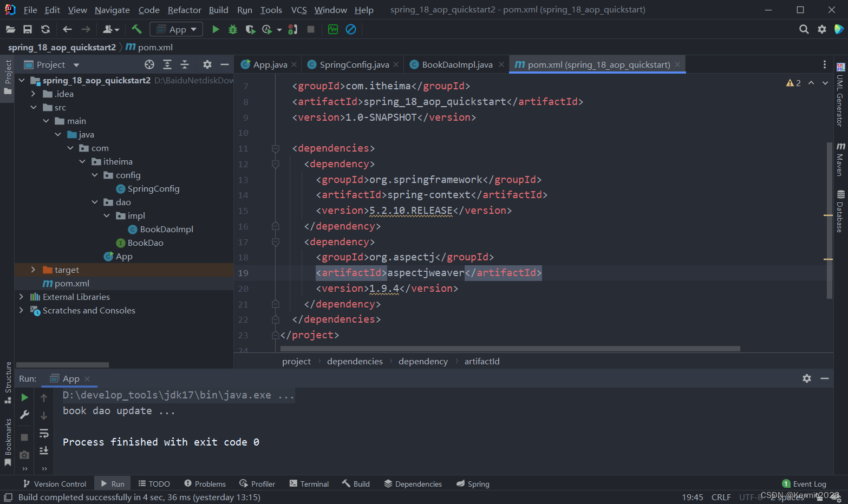The image size is (848, 504).
Task: Click CRLF line separator in status bar
Action: [721, 497]
